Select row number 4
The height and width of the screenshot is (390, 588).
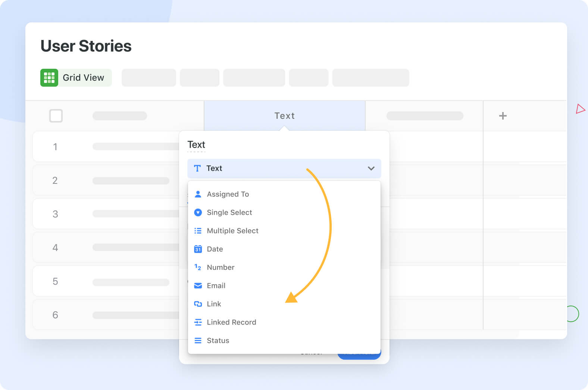(x=55, y=248)
